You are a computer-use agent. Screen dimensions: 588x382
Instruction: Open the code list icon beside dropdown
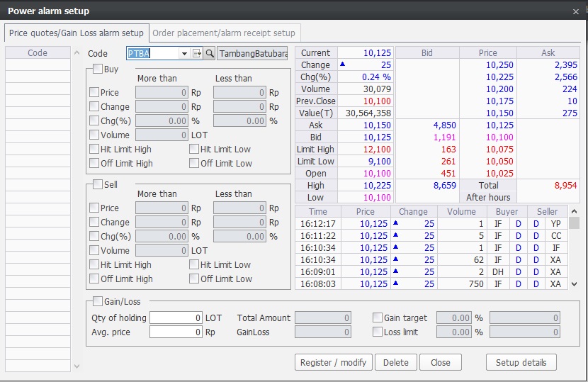point(197,53)
